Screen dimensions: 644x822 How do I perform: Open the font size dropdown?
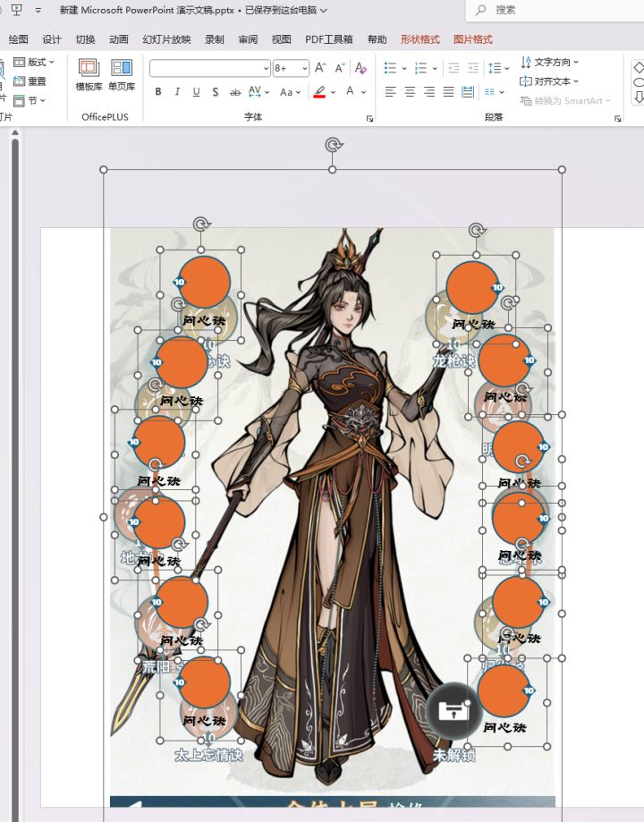pos(303,68)
